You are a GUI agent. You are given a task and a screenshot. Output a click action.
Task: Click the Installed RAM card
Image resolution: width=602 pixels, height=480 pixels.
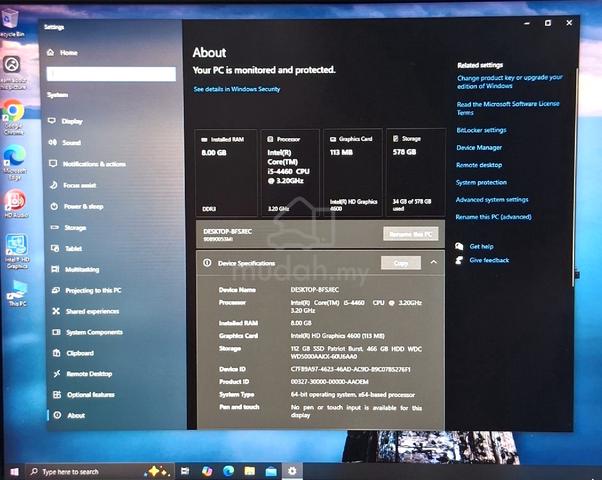click(226, 173)
